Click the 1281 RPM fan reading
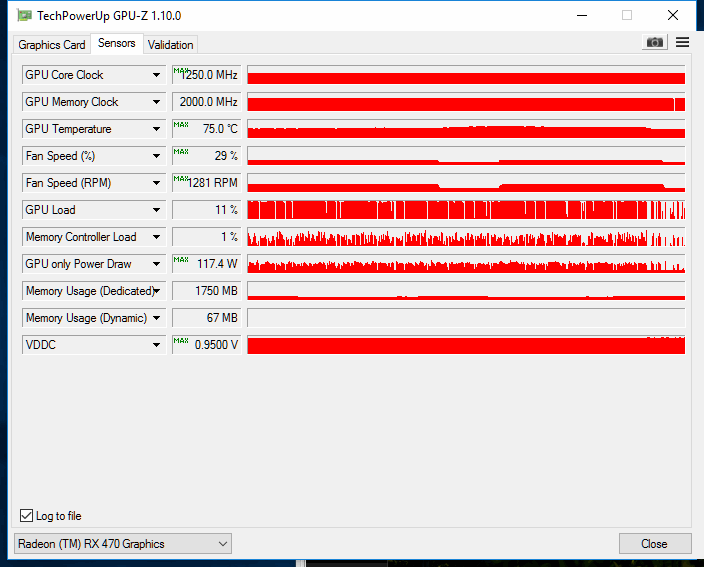Screen dimensions: 704x567 click(207, 183)
